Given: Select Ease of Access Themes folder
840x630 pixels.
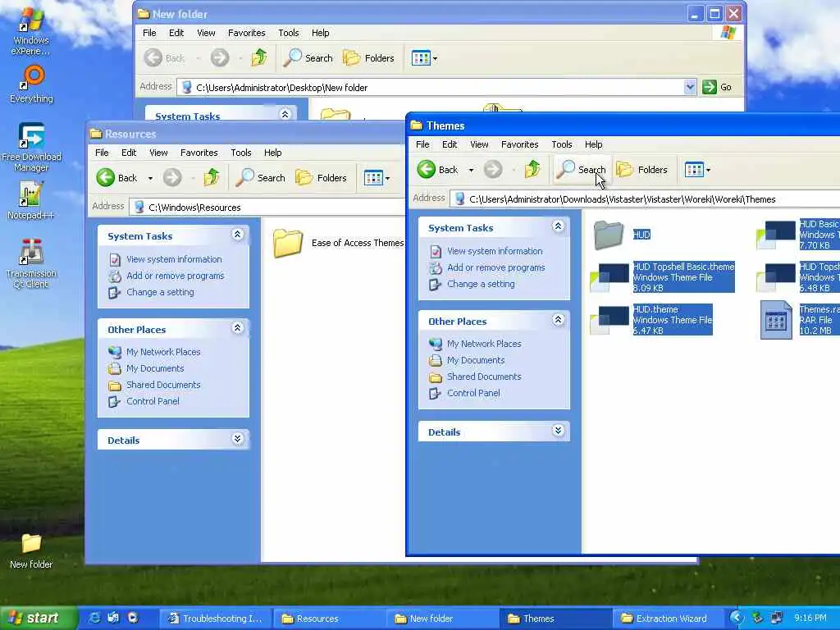Looking at the screenshot, I should 338,243.
